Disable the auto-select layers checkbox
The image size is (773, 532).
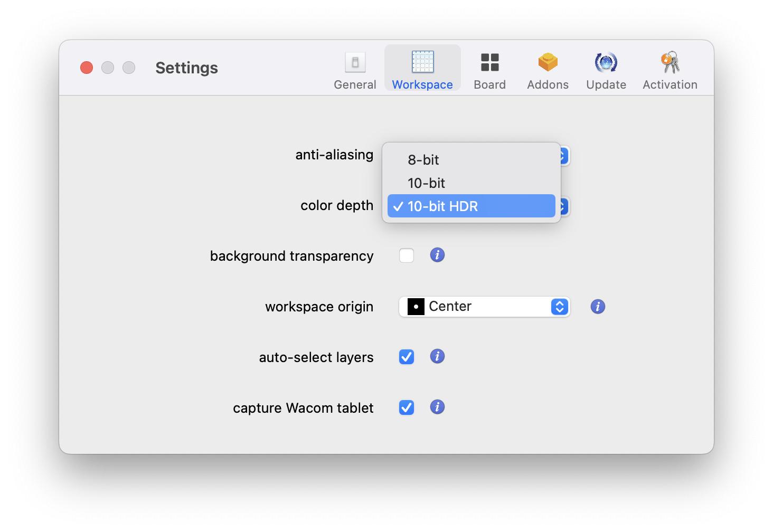point(407,357)
